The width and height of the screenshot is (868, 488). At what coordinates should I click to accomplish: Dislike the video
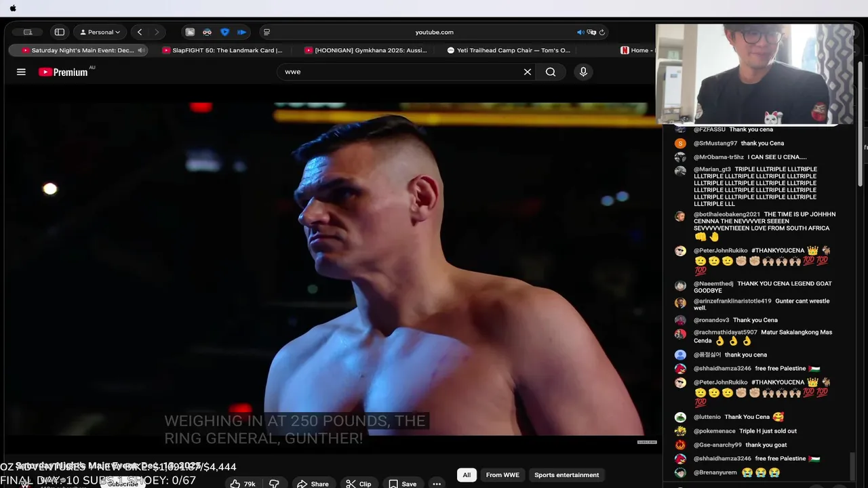tap(274, 483)
